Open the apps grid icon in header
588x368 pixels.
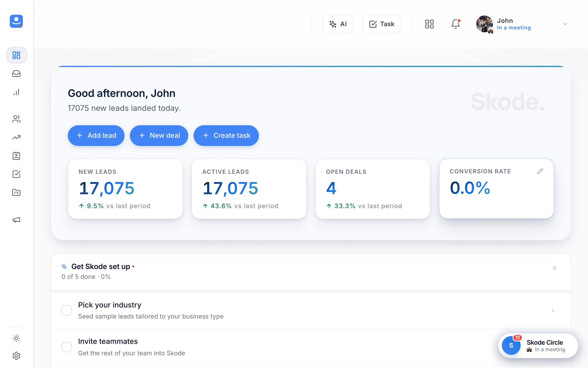[429, 24]
